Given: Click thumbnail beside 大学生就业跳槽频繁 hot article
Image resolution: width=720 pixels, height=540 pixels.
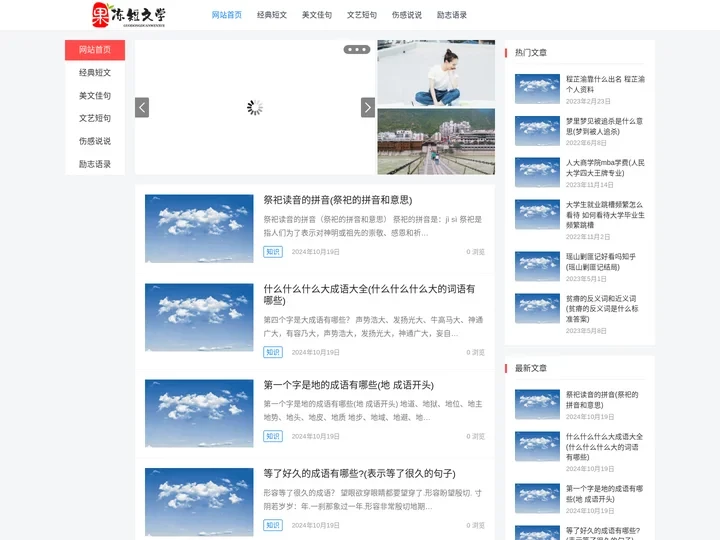Looking at the screenshot, I should [537, 214].
